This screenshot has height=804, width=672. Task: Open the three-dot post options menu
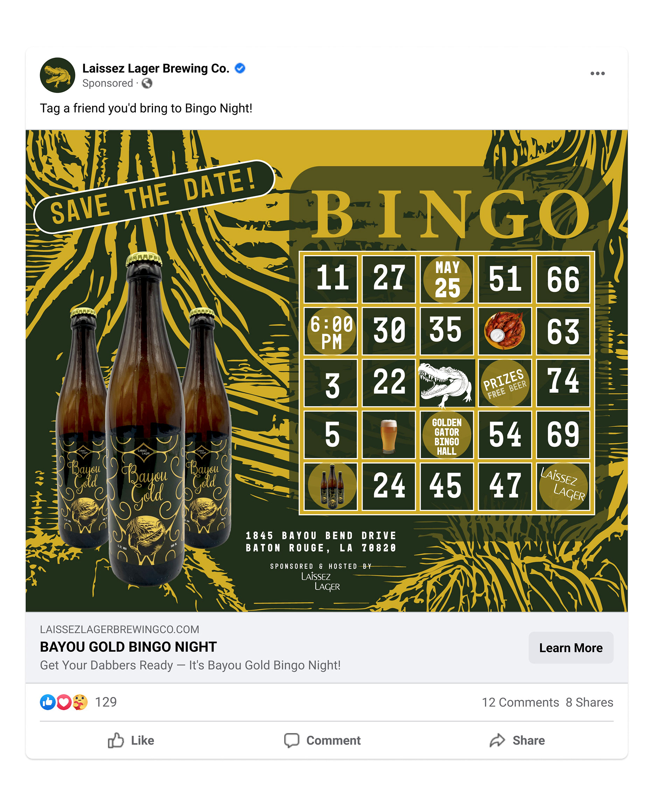coord(597,74)
